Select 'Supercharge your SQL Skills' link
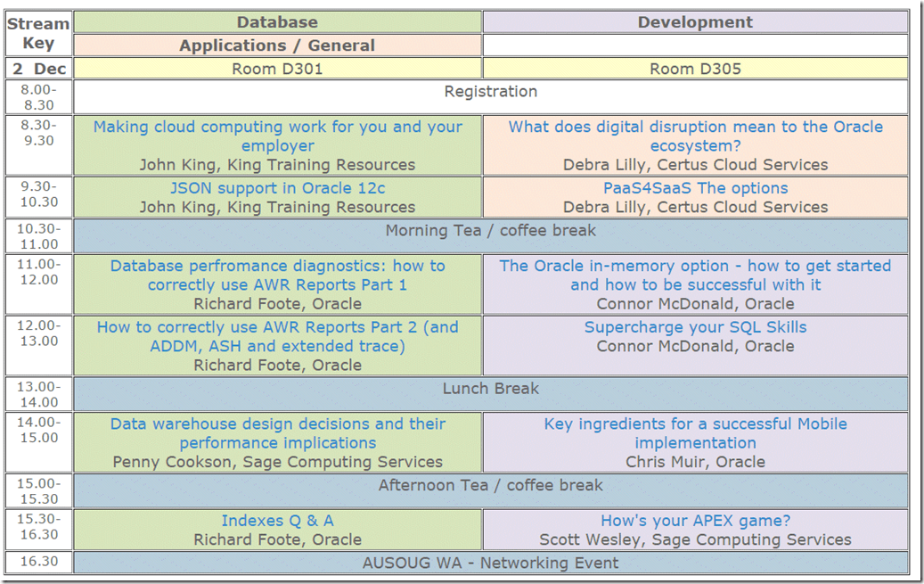 695,327
